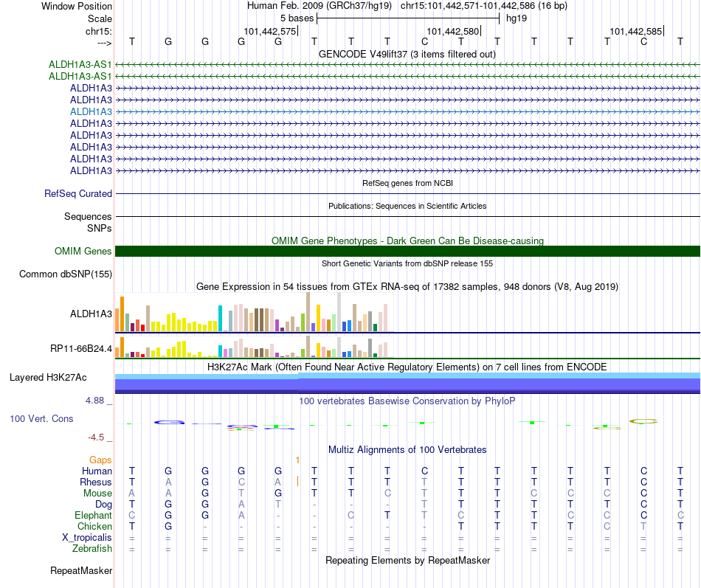Select the Chicken alignment row label
The height and width of the screenshot is (588, 701).
click(94, 526)
